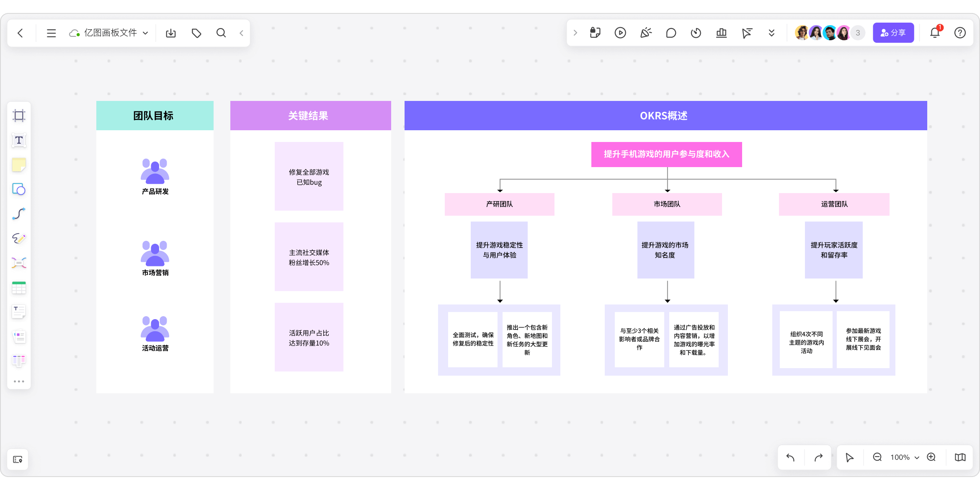Image resolution: width=980 pixels, height=490 pixels.
Task: Pick the sticky note tool
Action: [x=19, y=165]
